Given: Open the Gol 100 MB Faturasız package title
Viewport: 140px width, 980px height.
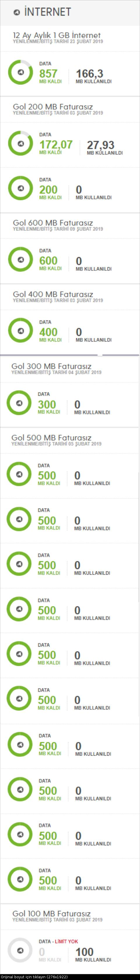Looking at the screenshot, I should click(x=51, y=914).
